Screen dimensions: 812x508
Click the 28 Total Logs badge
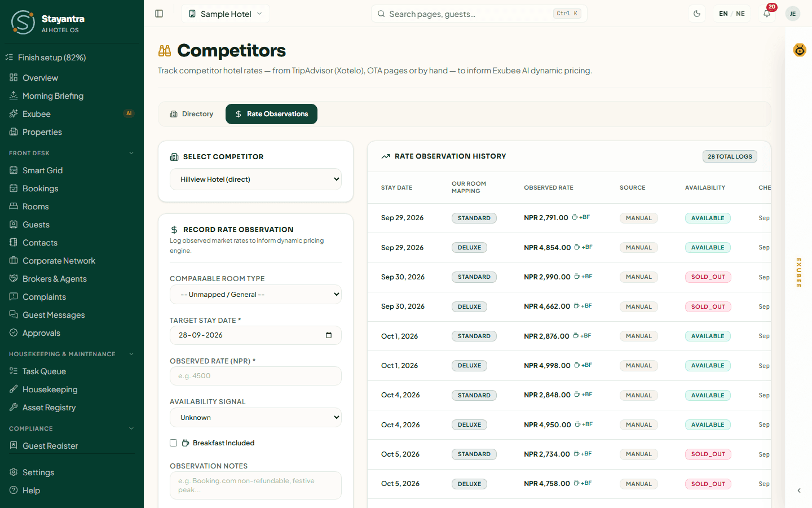[730, 156]
